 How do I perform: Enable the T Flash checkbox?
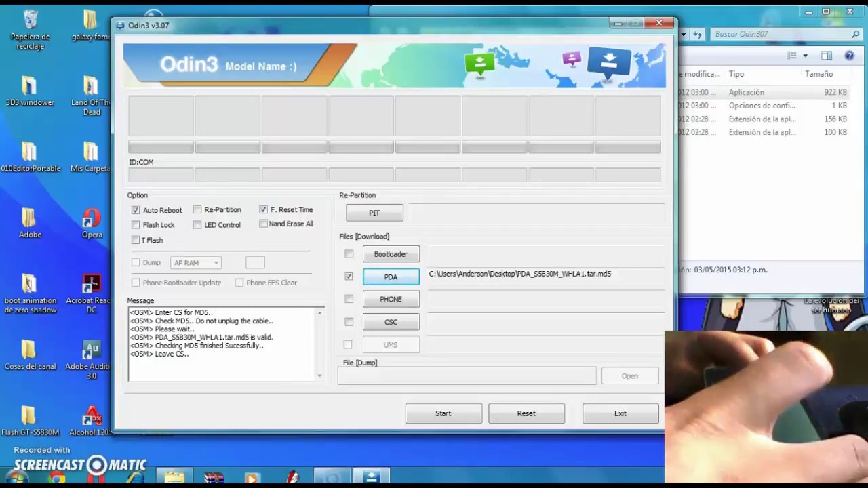[x=136, y=240]
